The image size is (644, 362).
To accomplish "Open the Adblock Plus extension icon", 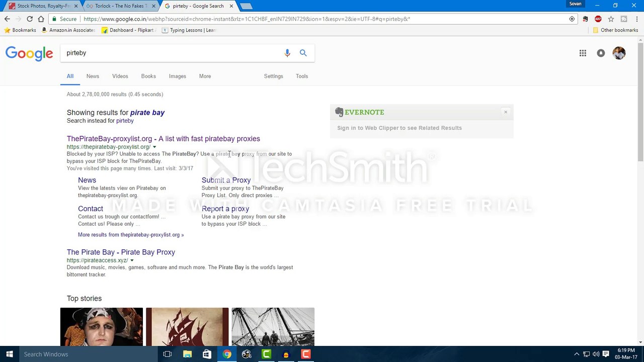I will pyautogui.click(x=598, y=19).
